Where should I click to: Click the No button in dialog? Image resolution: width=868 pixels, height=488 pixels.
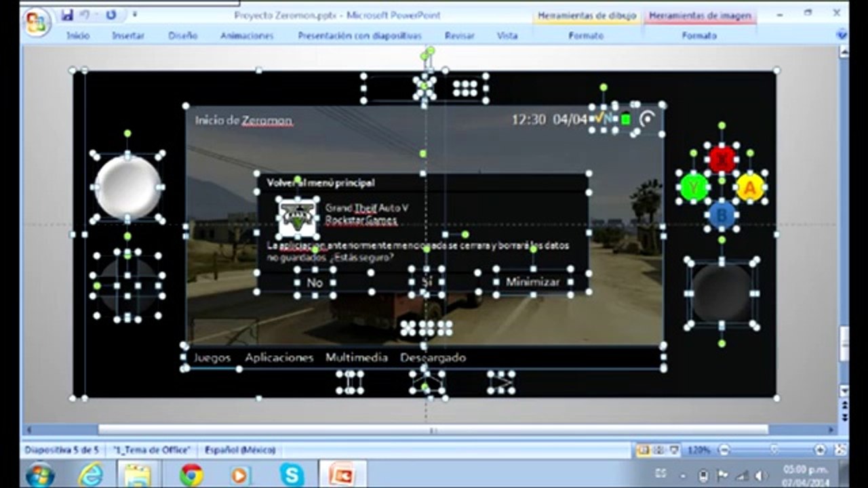coord(315,283)
